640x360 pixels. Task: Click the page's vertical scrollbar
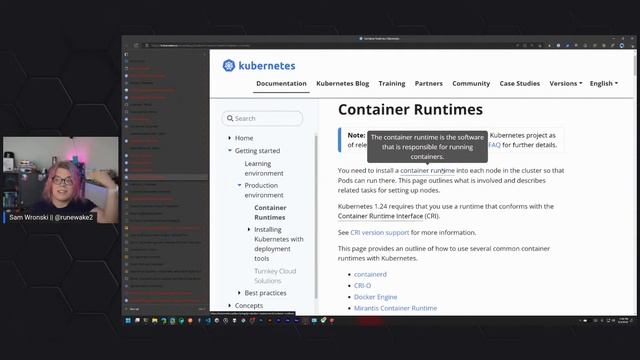[x=634, y=65]
